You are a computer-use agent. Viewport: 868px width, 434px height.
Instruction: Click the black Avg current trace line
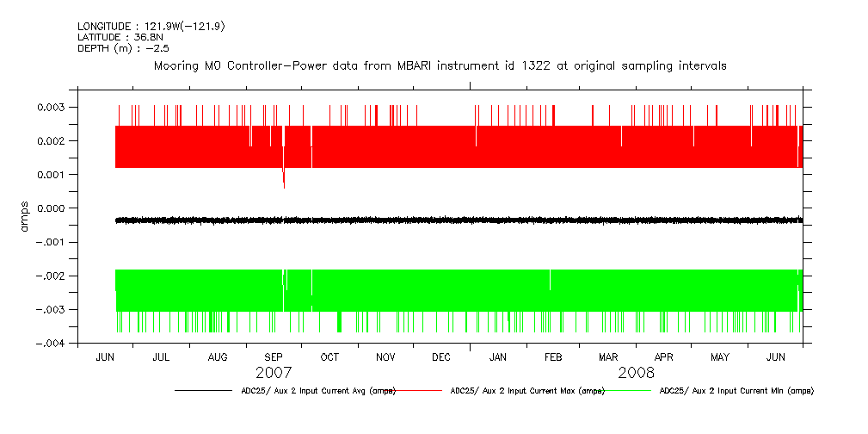click(456, 220)
